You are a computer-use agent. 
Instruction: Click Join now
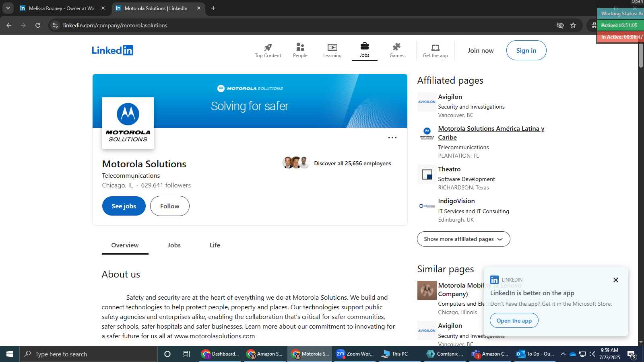(x=480, y=50)
